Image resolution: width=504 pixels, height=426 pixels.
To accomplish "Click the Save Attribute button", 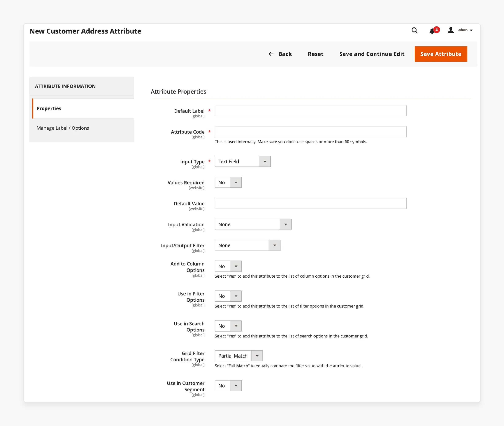I will tap(441, 54).
